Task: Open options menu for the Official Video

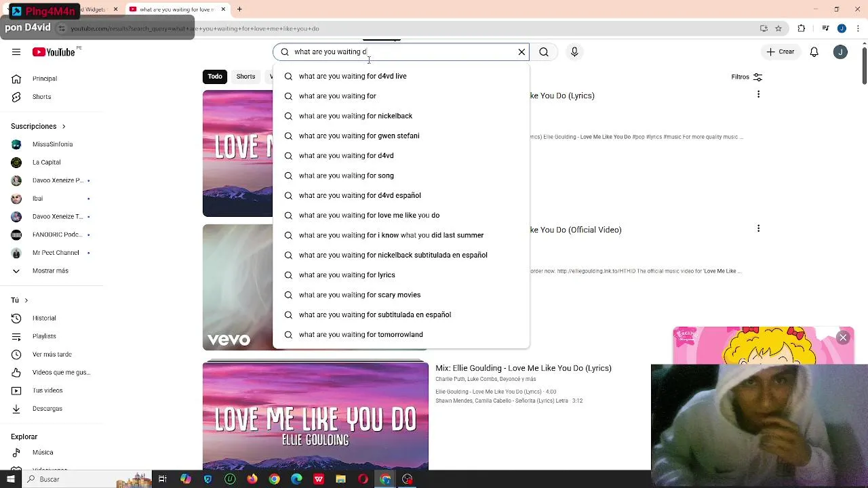Action: click(x=758, y=228)
